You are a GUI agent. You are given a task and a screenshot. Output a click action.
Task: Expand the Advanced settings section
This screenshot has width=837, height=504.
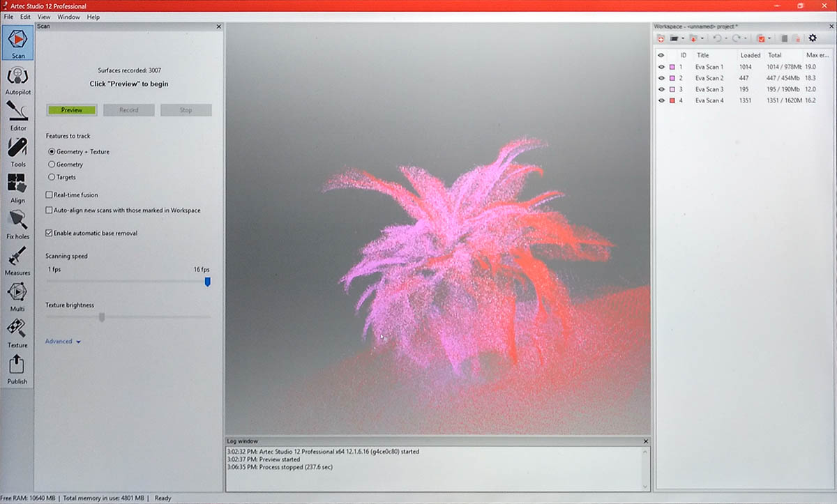pos(63,342)
